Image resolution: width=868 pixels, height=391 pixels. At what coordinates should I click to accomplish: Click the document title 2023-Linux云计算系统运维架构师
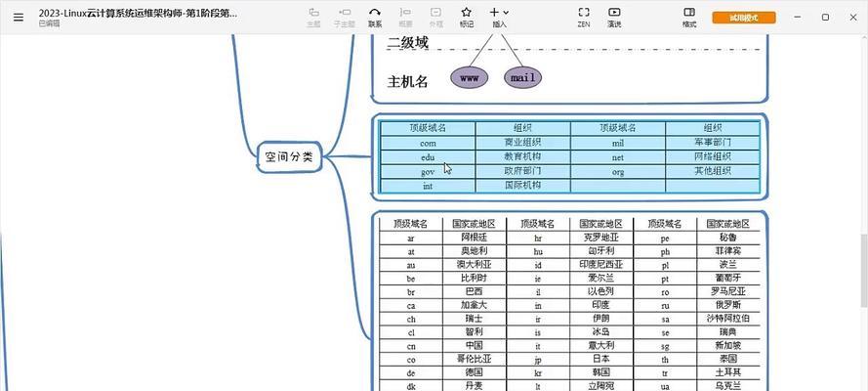(x=138, y=14)
